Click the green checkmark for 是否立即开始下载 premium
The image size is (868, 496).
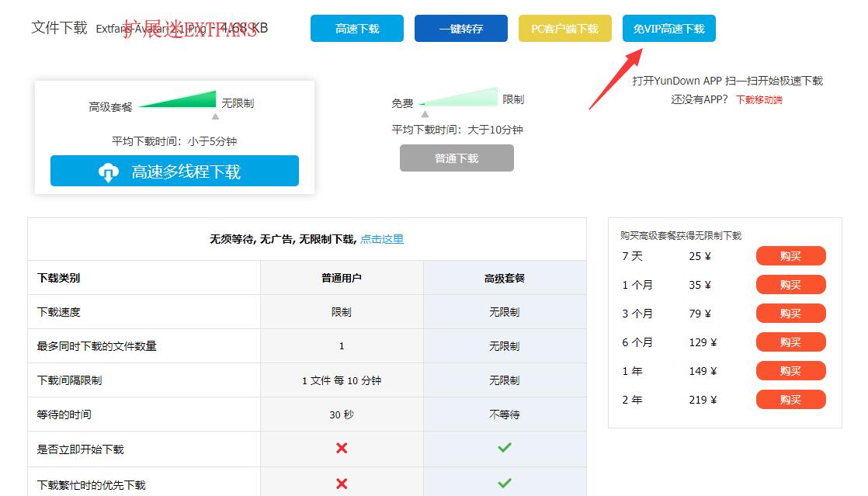(x=505, y=448)
